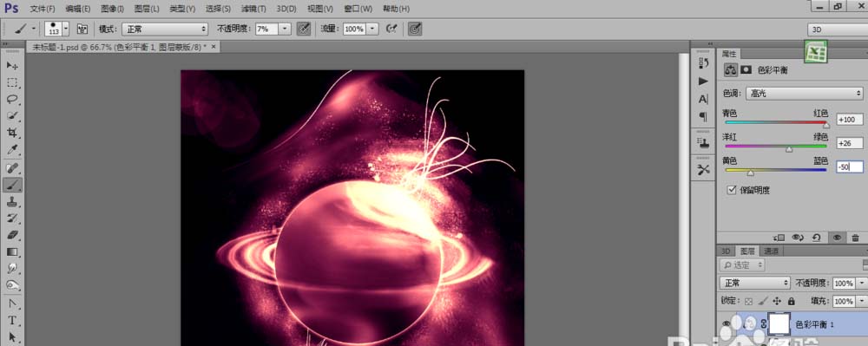Viewport: 868px width, 346px height.
Task: Select the Healing Brush tool
Action: 12,168
